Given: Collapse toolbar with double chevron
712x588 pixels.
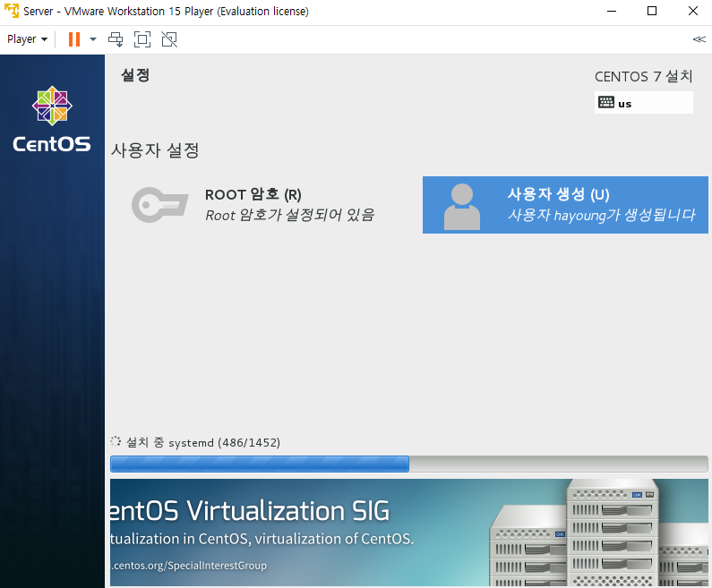Looking at the screenshot, I should coord(699,39).
